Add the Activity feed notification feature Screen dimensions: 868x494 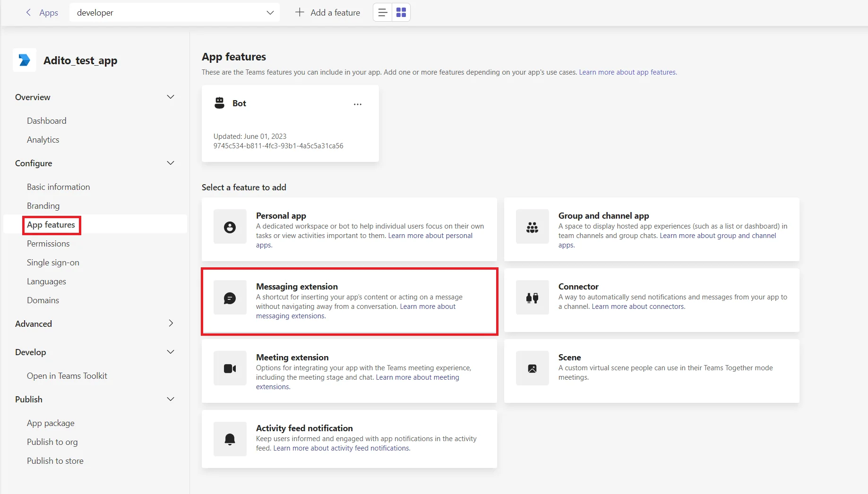349,439
